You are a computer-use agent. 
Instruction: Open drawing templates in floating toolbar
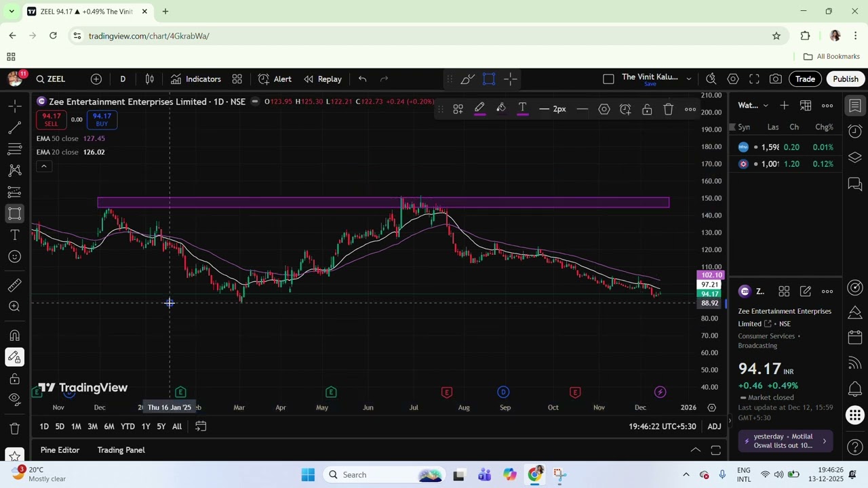[x=458, y=109]
